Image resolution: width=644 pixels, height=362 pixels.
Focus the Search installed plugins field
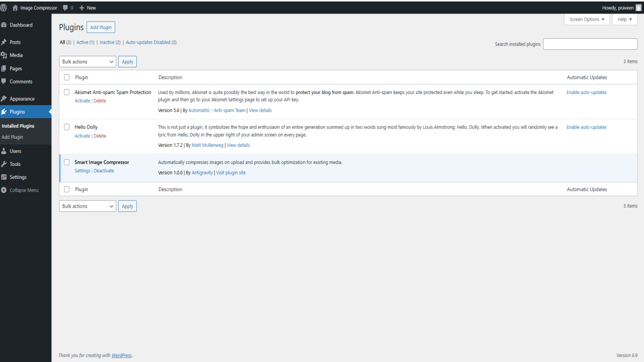590,44
